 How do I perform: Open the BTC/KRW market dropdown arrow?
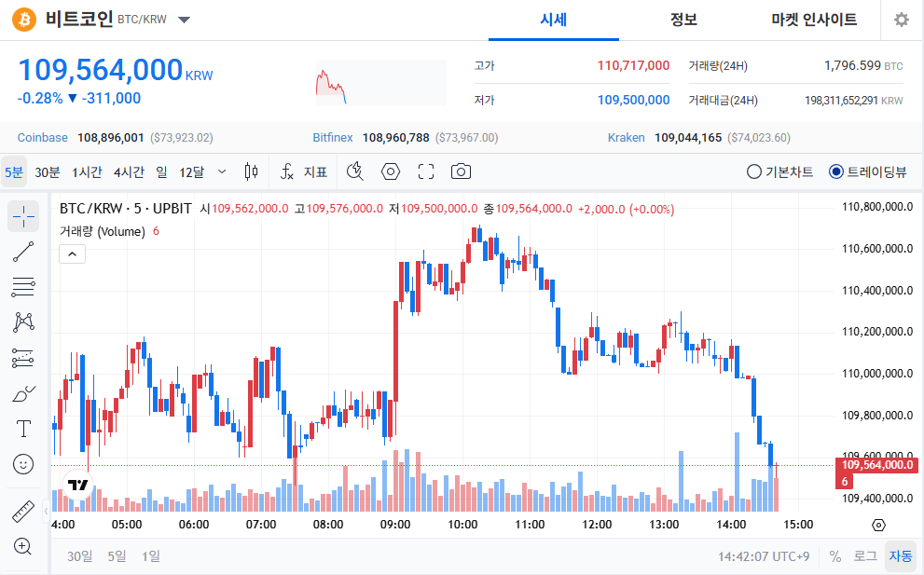point(184,20)
